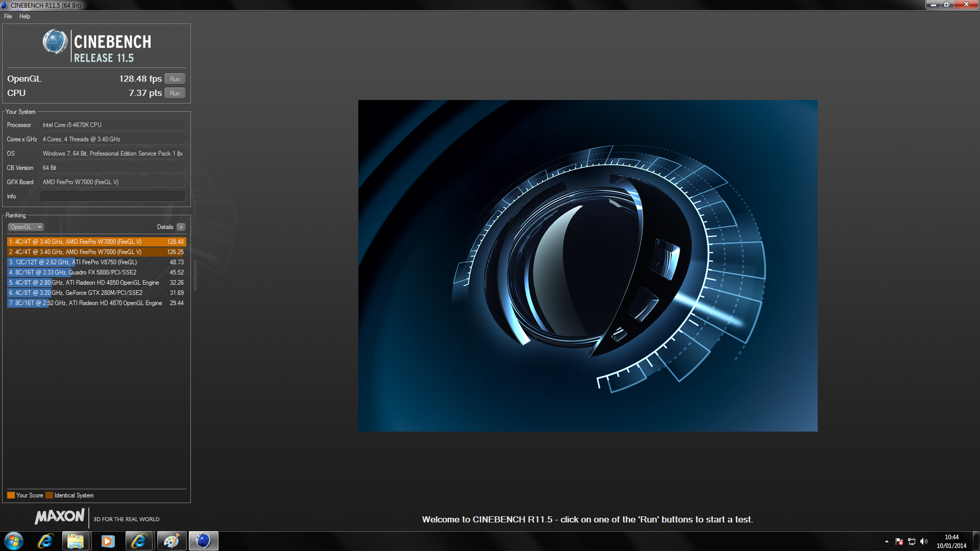
Task: Click the Windows Start orb
Action: [14, 541]
